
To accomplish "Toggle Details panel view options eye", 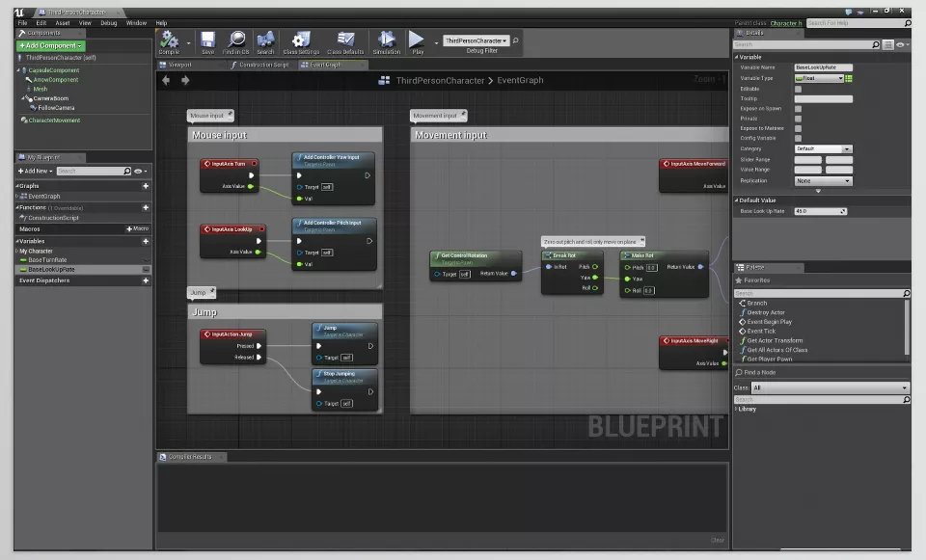I will 902,45.
